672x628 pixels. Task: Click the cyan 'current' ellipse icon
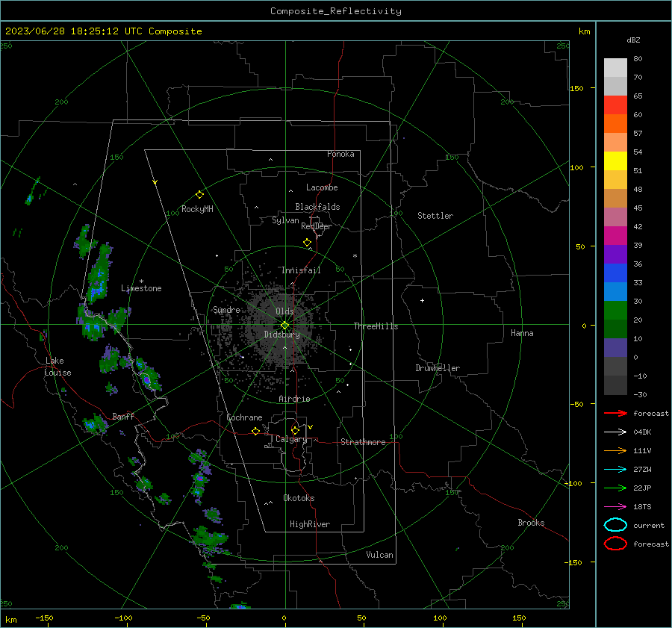(615, 525)
